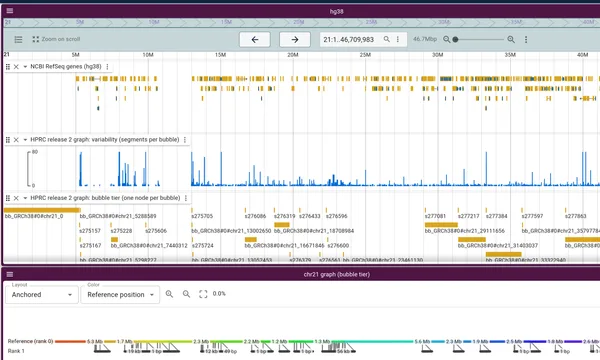Zoom in the chr21 graph view

(x=169, y=294)
